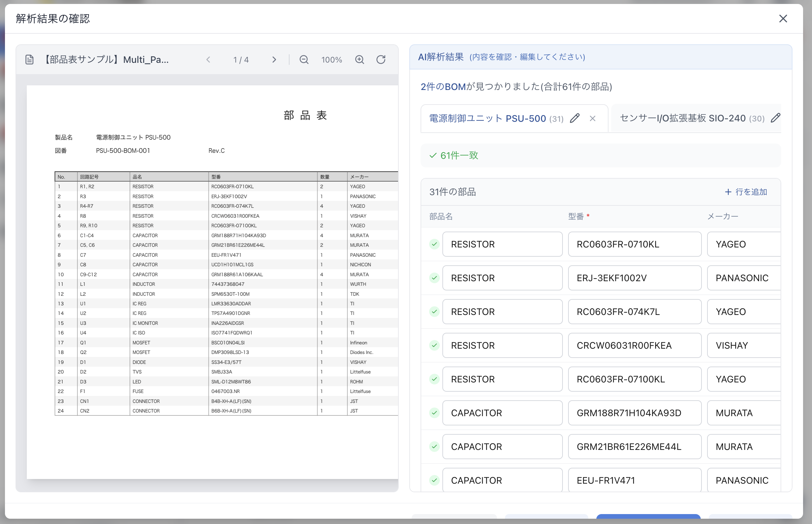Image resolution: width=812 pixels, height=524 pixels.
Task: Edit maker field PANASONIC for EEU-FR1V471
Action: (x=744, y=480)
